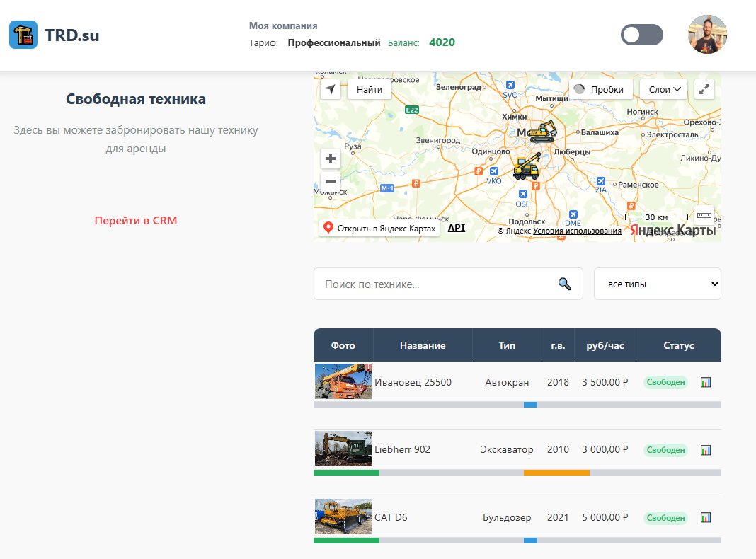Click the Liebherr 902 name
The image size is (756, 559).
coord(402,449)
